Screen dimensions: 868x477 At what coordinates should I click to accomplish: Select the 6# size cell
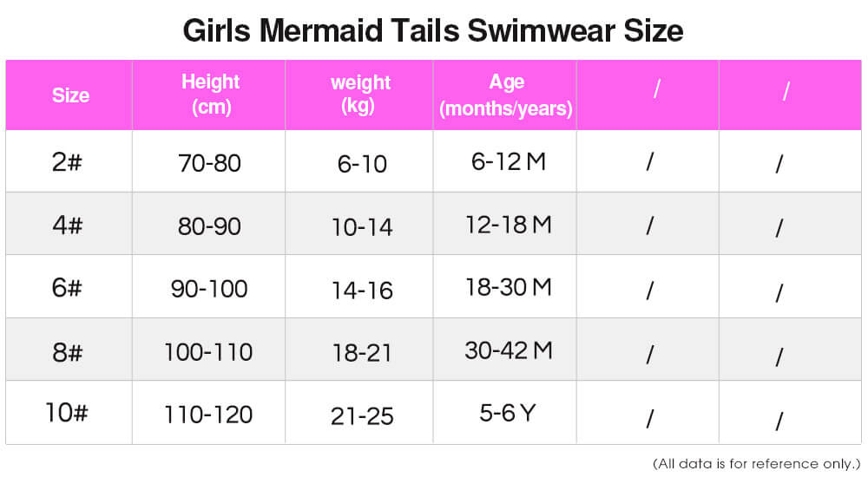[x=67, y=288]
